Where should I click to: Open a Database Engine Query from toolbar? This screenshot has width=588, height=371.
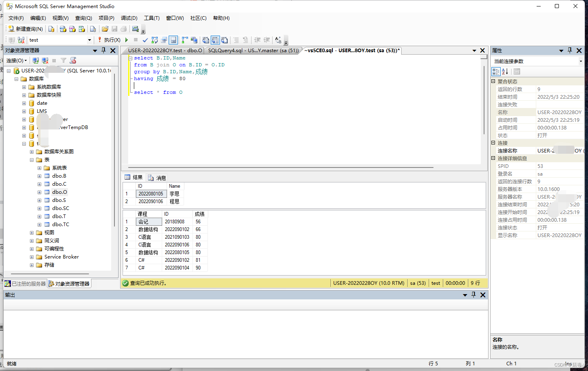click(x=51, y=29)
